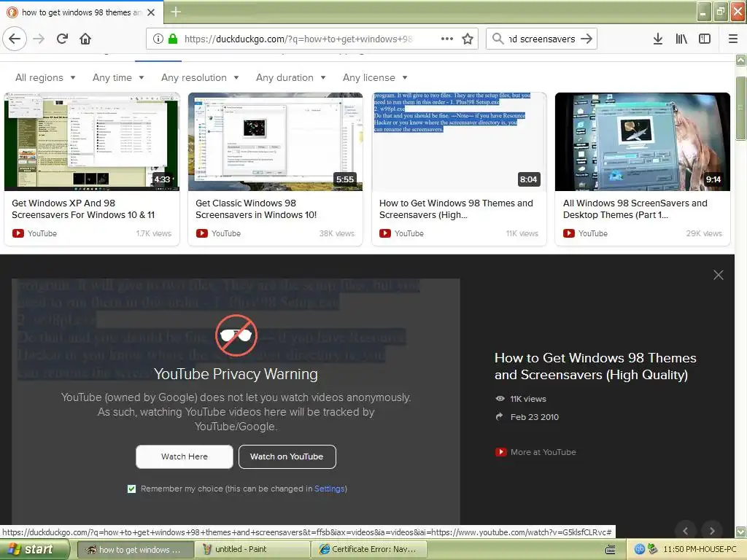Click thumbnail of the 4:33 video
Image resolution: width=747 pixels, height=560 pixels.
pos(92,142)
